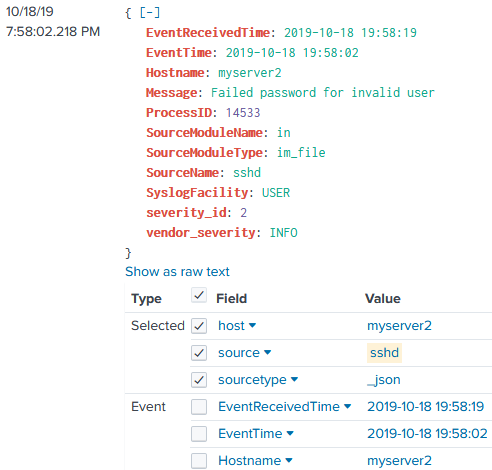Check the Hostname field checkbox

point(199,461)
